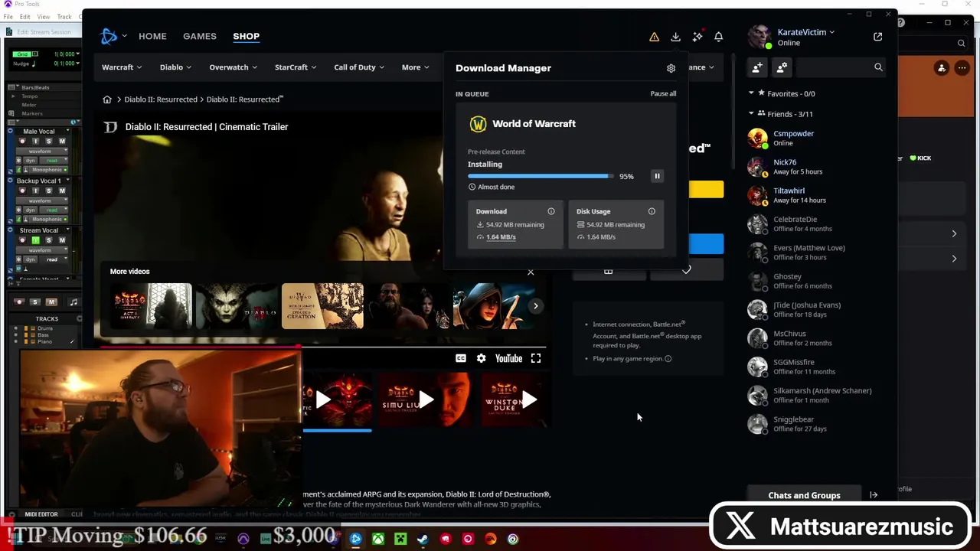Open Steam from the taskbar
Screen dimensions: 980x551
(423, 539)
